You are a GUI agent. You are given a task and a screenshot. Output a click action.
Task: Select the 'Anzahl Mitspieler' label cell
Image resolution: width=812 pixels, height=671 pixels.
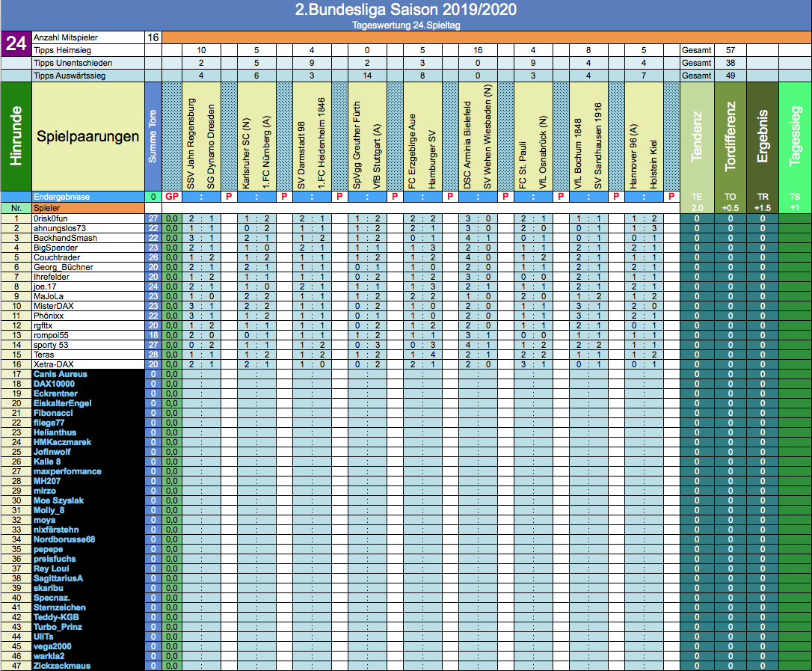88,37
